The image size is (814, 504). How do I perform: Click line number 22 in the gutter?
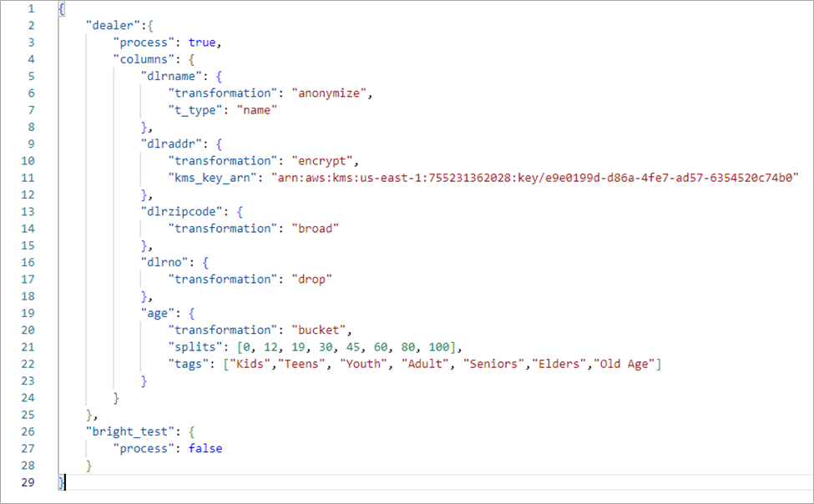[28, 365]
